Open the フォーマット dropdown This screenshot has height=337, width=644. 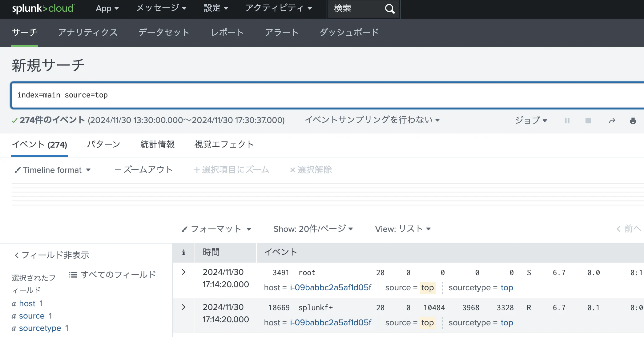216,229
